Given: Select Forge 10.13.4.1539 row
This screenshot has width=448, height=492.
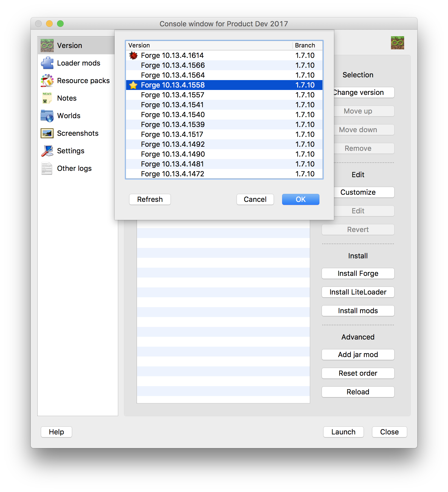Looking at the screenshot, I should (224, 125).
